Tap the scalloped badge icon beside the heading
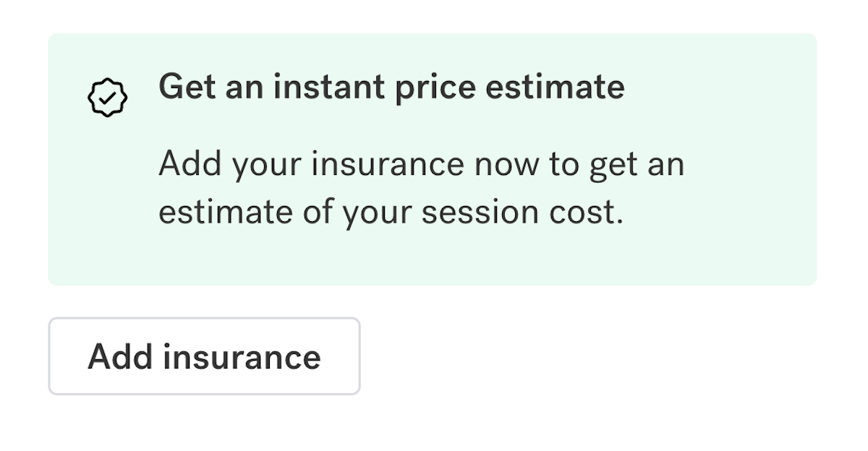868x451 pixels. (107, 98)
